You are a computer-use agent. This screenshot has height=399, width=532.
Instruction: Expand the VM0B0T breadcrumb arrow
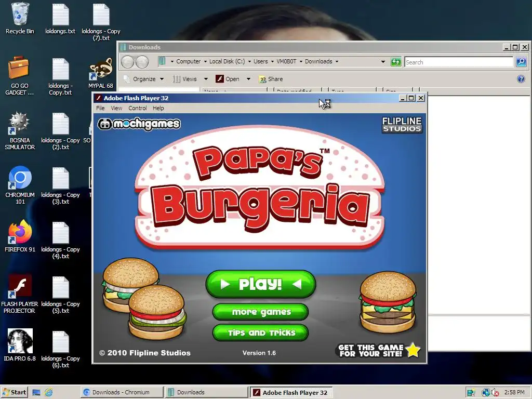coord(301,61)
